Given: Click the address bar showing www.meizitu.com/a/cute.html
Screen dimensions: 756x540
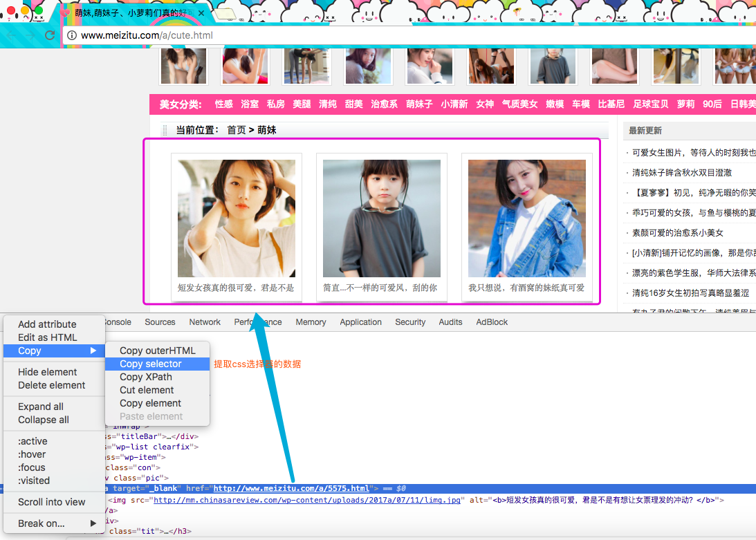Looking at the screenshot, I should (x=409, y=35).
